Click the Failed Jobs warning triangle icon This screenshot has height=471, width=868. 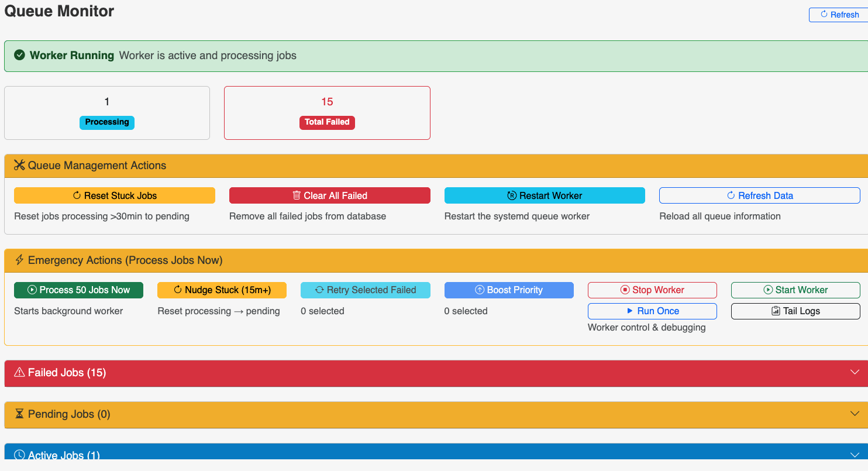pyautogui.click(x=19, y=373)
